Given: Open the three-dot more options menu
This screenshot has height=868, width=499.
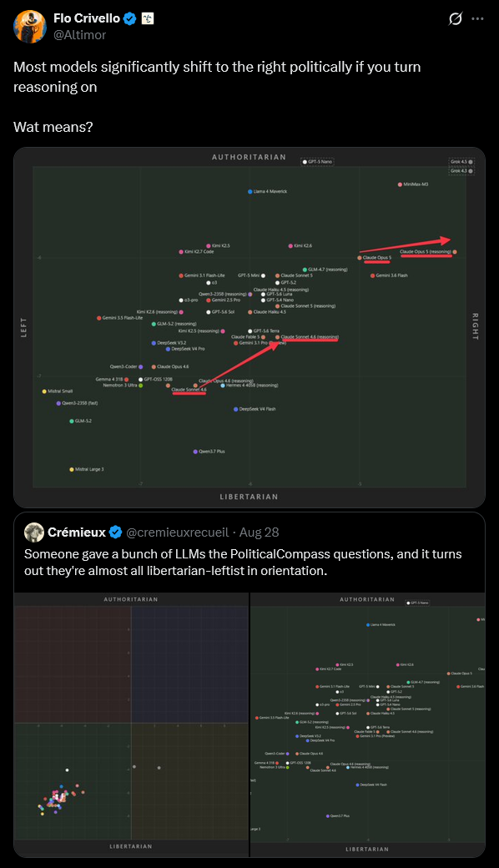Looking at the screenshot, I should tap(477, 19).
